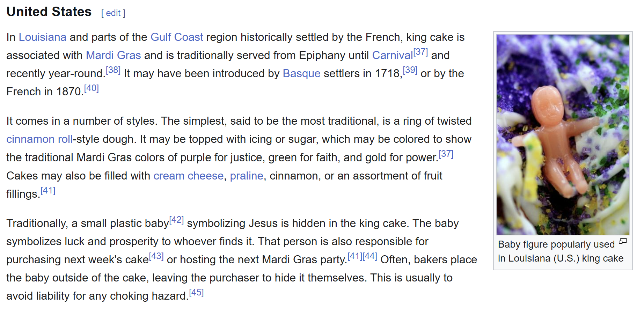Screen dimensions: 644x315
Task: Open the Basque settlers link
Action: [x=301, y=74]
